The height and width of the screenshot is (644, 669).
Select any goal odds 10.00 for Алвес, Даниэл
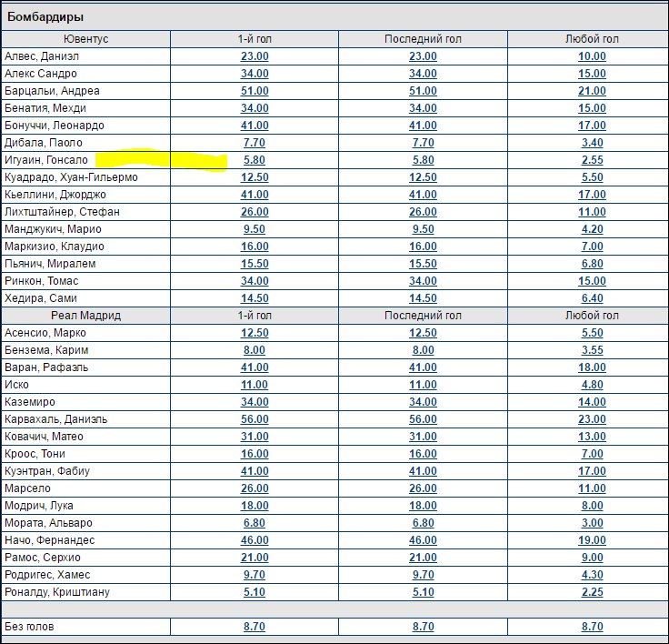pyautogui.click(x=592, y=56)
